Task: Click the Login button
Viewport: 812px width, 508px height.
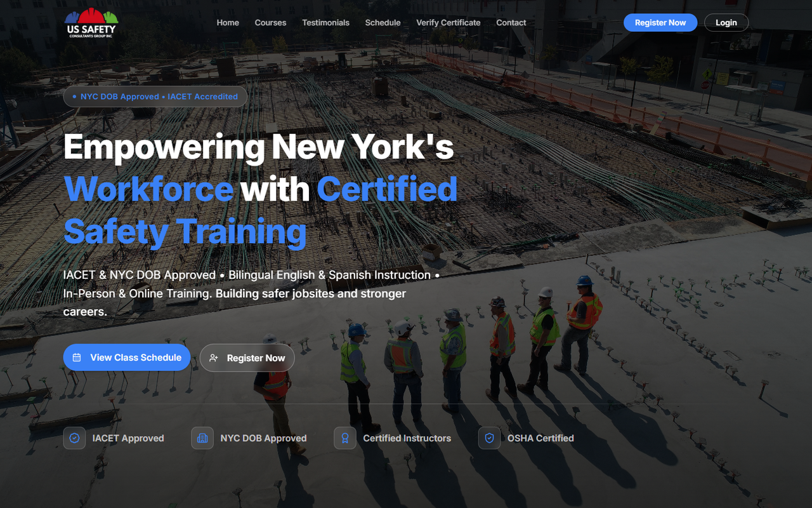Action: 726,23
